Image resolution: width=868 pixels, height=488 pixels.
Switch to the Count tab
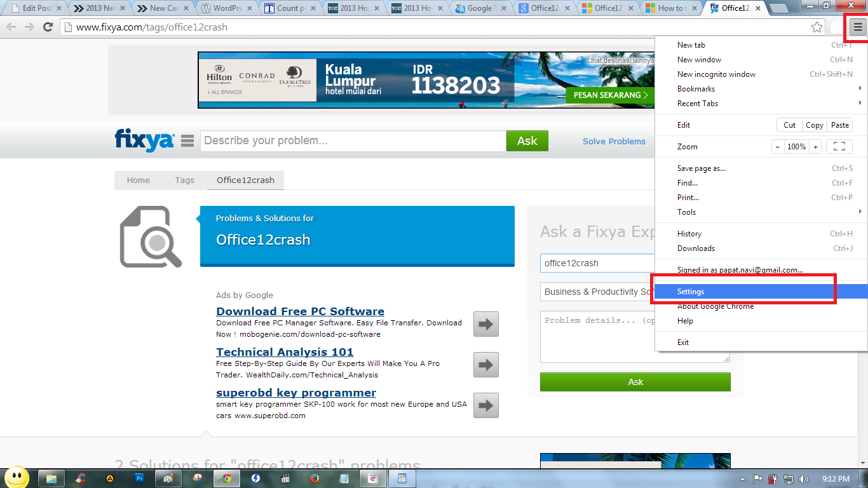(289, 8)
